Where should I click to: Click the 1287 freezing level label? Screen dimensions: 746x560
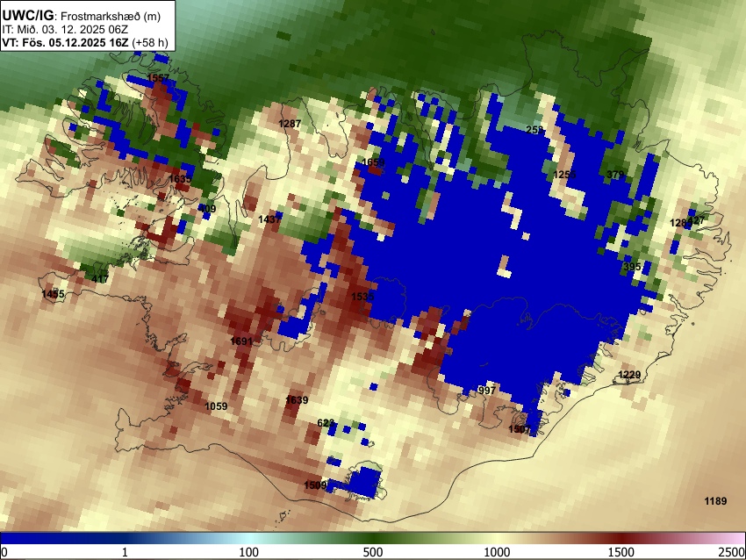coord(290,124)
